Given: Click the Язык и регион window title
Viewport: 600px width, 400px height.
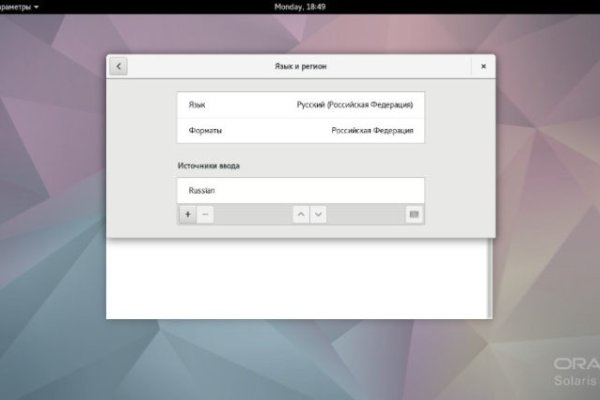Looking at the screenshot, I should tap(300, 66).
